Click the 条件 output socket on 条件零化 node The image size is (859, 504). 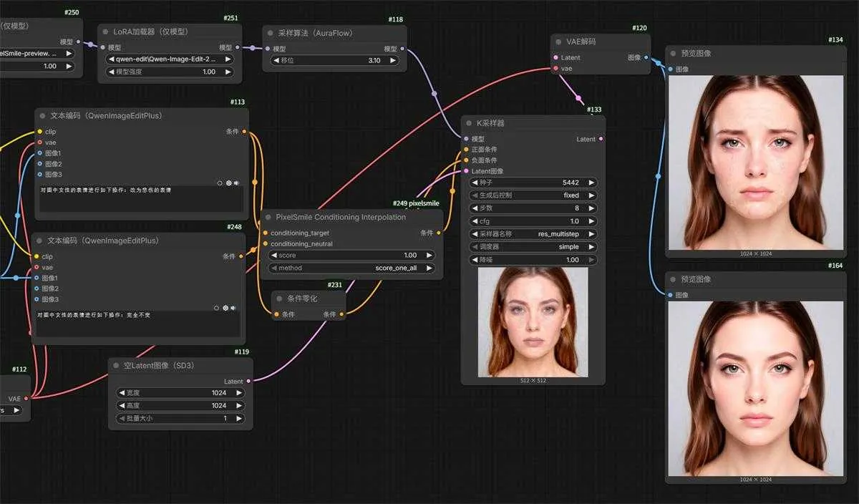pyautogui.click(x=343, y=314)
